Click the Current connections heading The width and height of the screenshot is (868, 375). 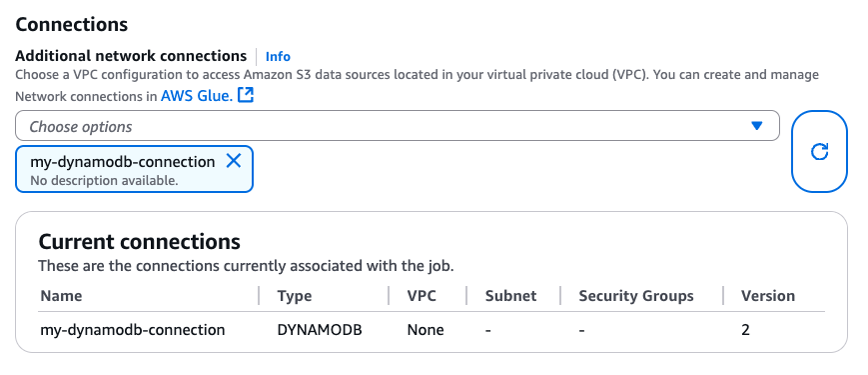(x=139, y=242)
